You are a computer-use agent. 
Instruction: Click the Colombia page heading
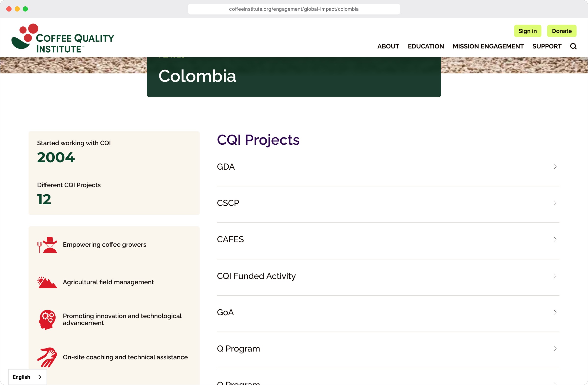point(197,76)
